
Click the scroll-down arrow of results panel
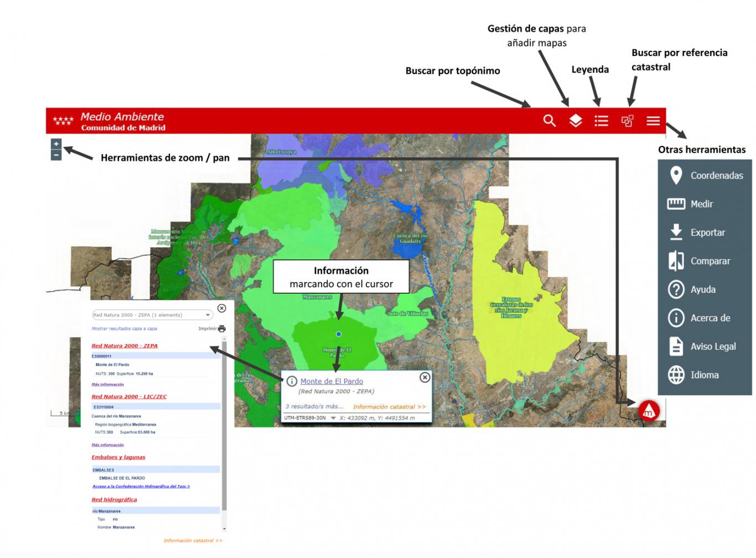tap(224, 529)
